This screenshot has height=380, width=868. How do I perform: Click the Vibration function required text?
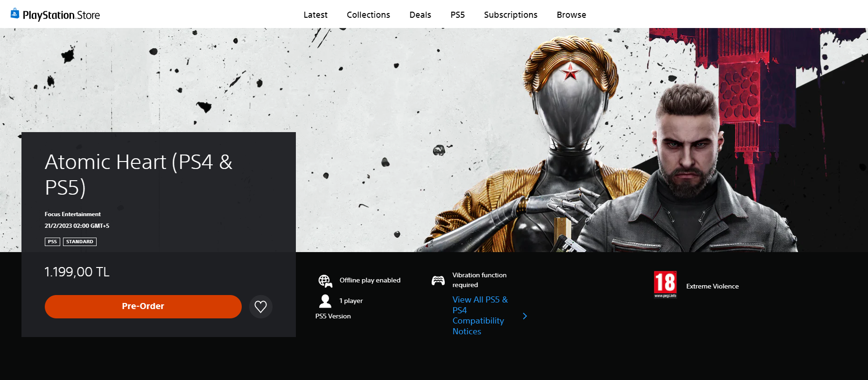479,280
